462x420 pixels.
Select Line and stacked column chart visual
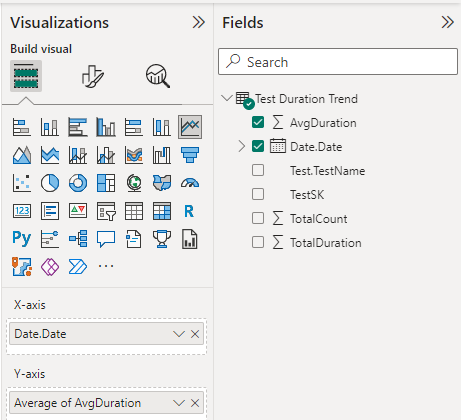click(78, 155)
